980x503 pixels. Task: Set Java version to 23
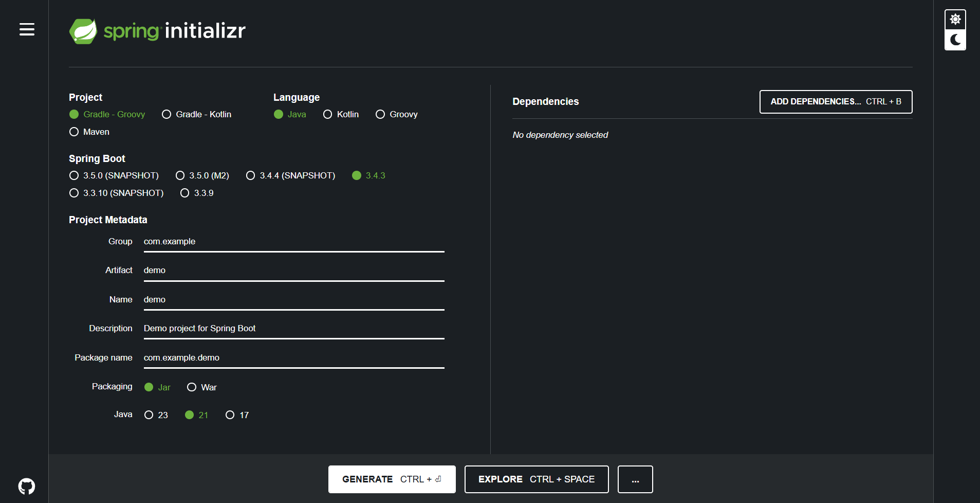coord(156,415)
